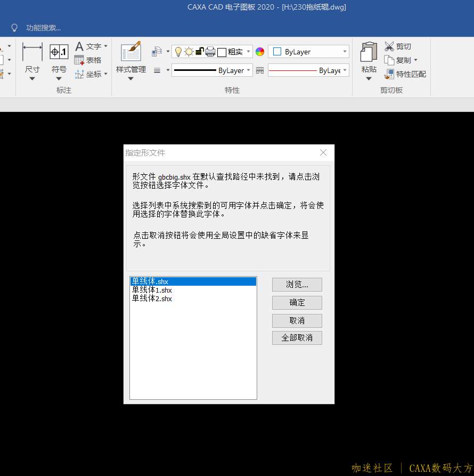The image size is (474, 476).
Task: Click the 符号 symbol tool icon
Action: coord(59,52)
